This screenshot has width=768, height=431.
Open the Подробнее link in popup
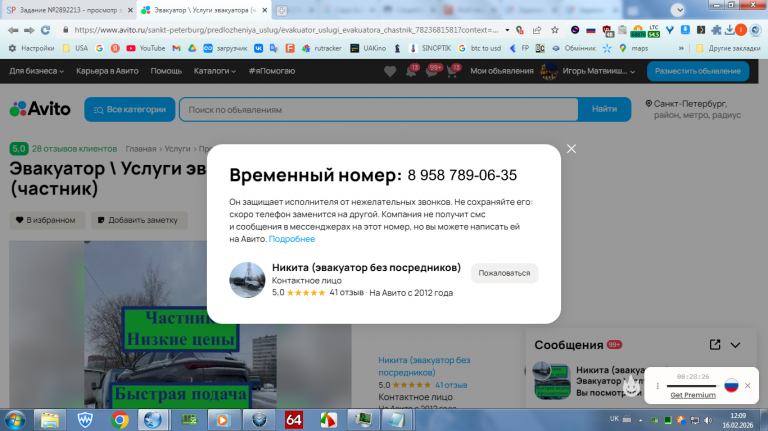tap(292, 239)
